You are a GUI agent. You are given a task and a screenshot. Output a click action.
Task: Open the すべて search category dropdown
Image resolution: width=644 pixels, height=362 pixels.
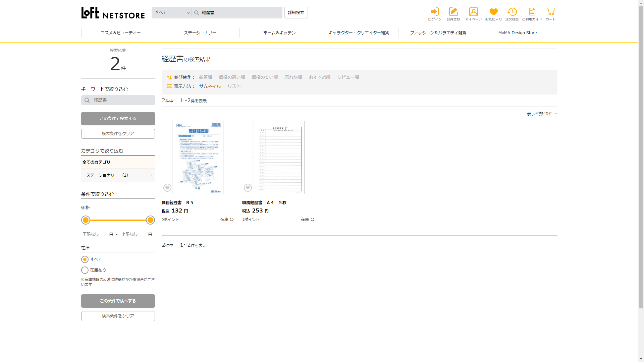pyautogui.click(x=172, y=13)
